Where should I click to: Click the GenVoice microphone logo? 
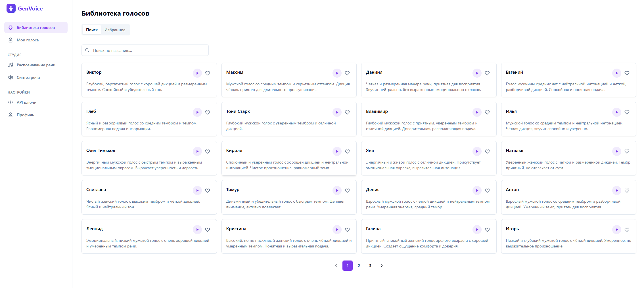[x=11, y=8]
